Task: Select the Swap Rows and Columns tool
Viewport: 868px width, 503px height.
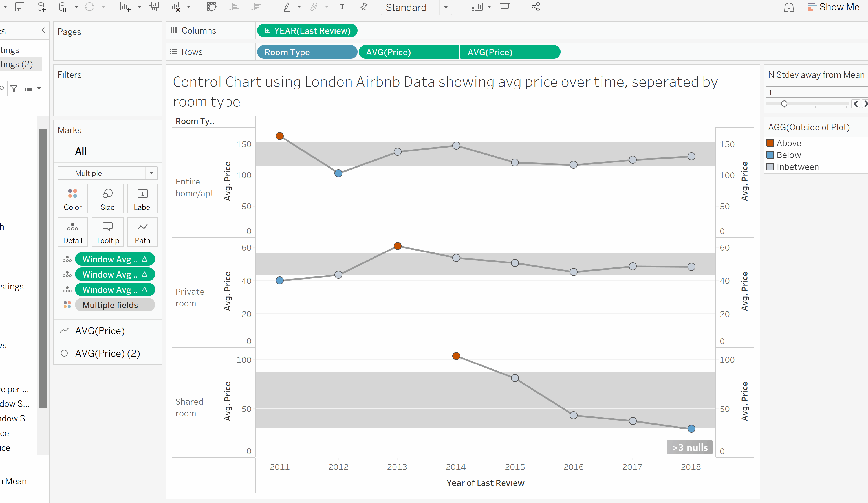Action: (x=212, y=7)
